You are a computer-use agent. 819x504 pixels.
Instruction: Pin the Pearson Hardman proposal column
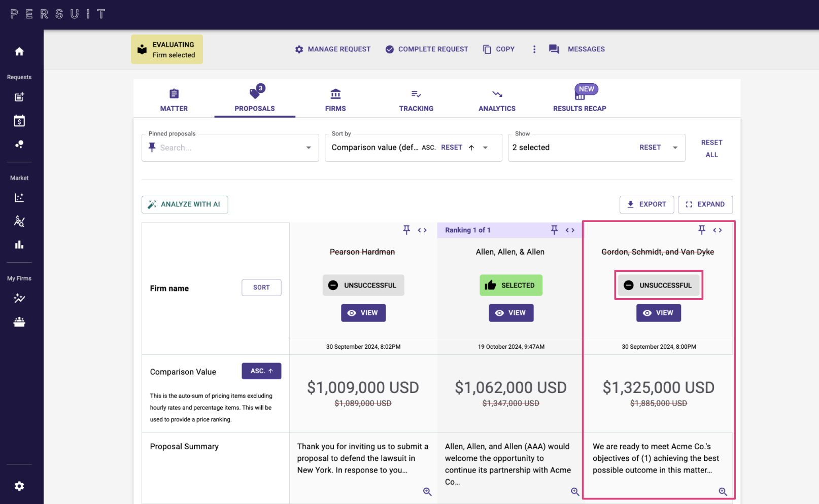(406, 230)
